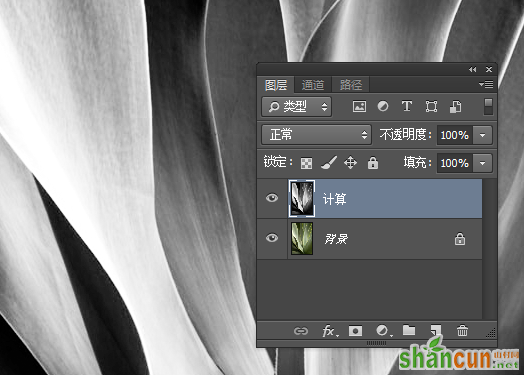Lock layer position move icon

click(x=350, y=163)
